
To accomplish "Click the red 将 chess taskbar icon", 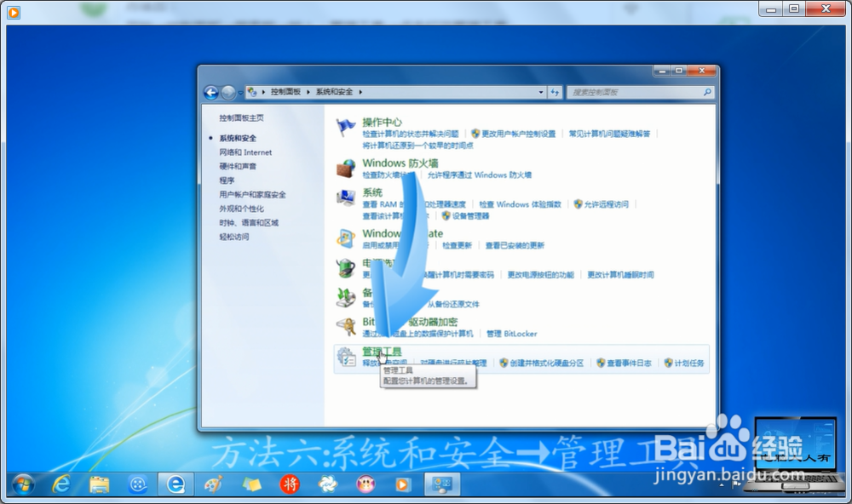I will coord(290,484).
